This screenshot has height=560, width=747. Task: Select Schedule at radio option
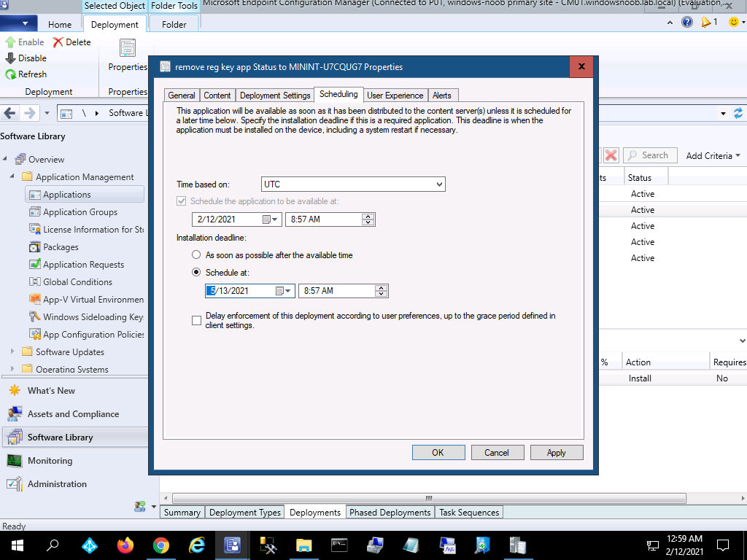coord(196,273)
